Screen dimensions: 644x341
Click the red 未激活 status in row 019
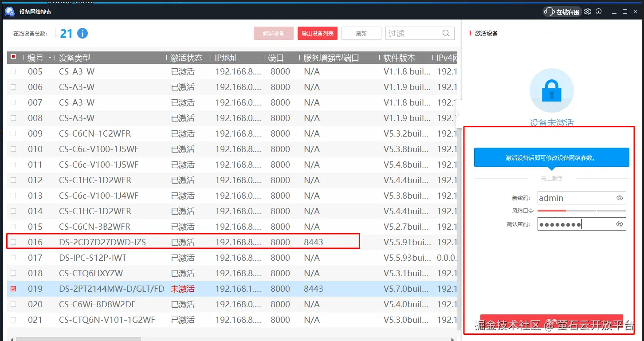[183, 289]
